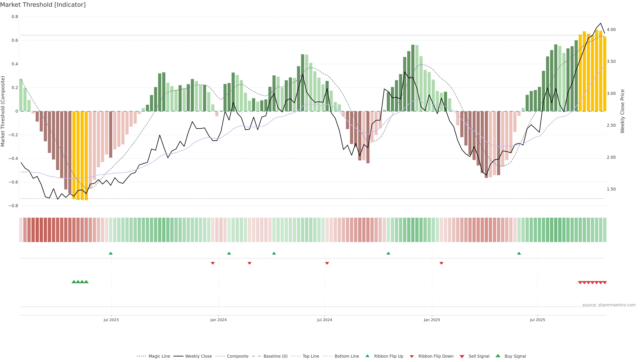644x362 pixels.
Task: Click the Jan 2024 axis label
Action: click(218, 320)
